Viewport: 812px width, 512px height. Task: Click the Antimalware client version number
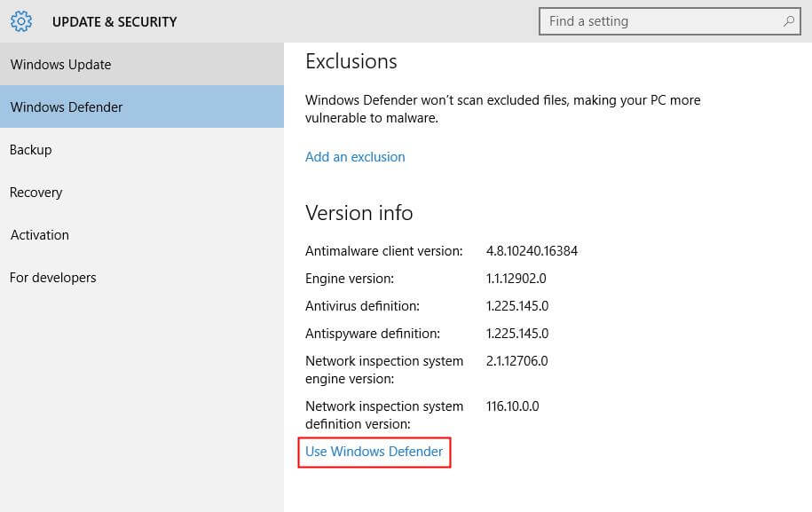click(532, 250)
